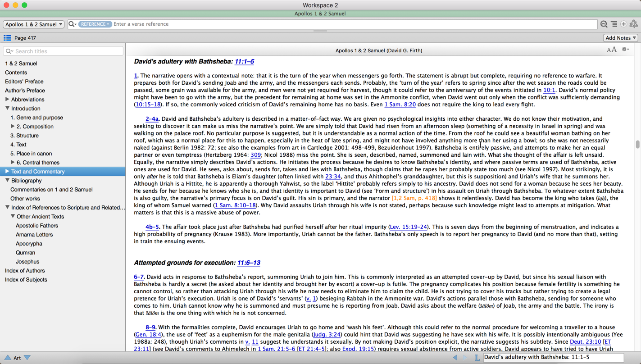This screenshot has width=641, height=364.
Task: Click the fuzzy search magnifier icon
Action: [604, 24]
